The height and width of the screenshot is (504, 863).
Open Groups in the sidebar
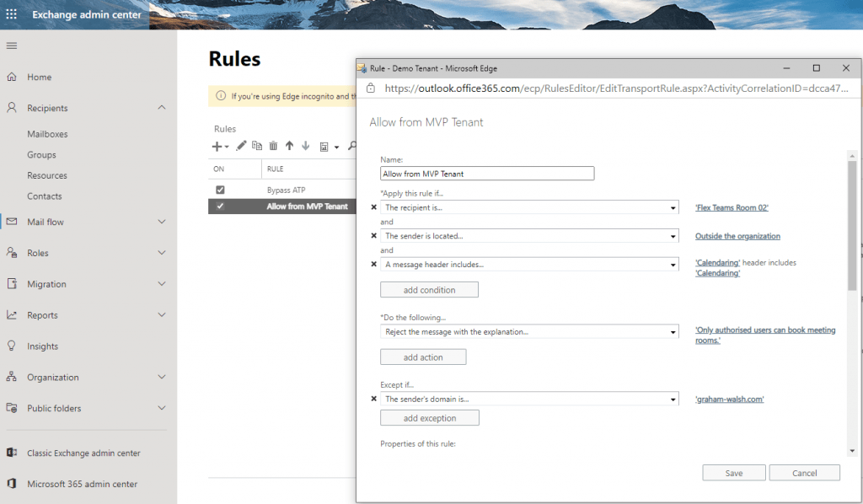pyautogui.click(x=42, y=154)
